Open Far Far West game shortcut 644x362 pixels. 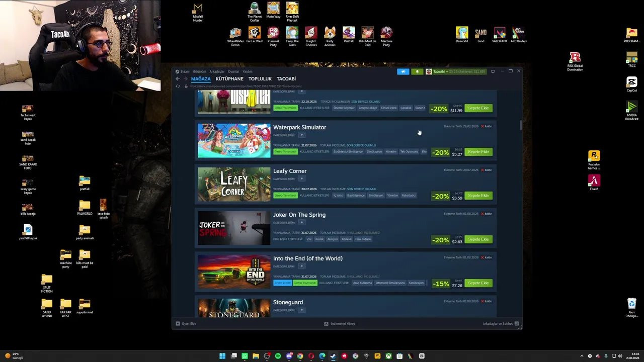point(255,35)
